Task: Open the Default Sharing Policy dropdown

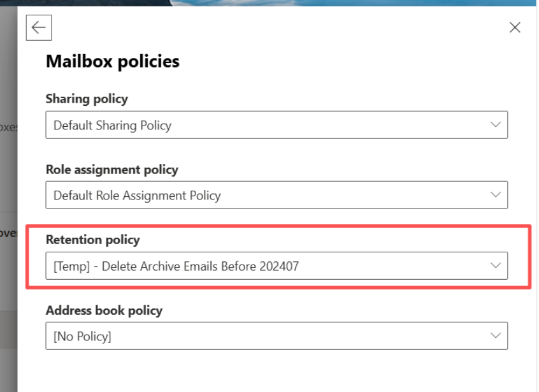Action: point(277,125)
